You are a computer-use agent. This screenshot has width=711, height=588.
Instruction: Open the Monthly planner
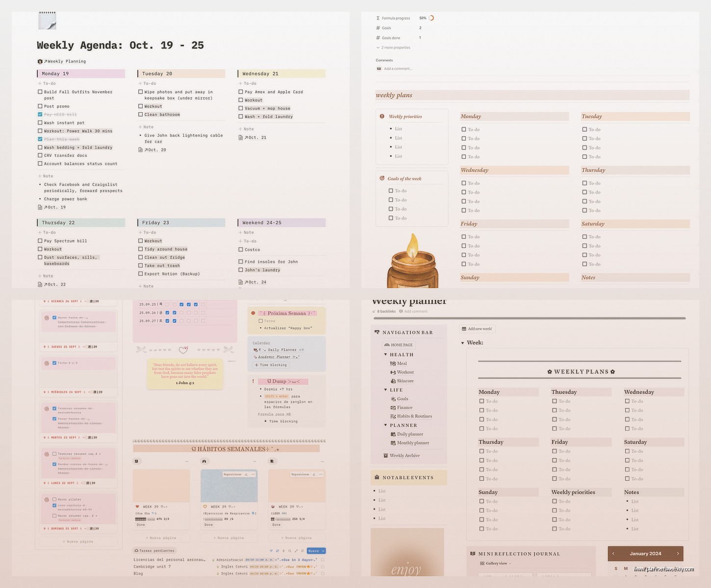click(412, 442)
